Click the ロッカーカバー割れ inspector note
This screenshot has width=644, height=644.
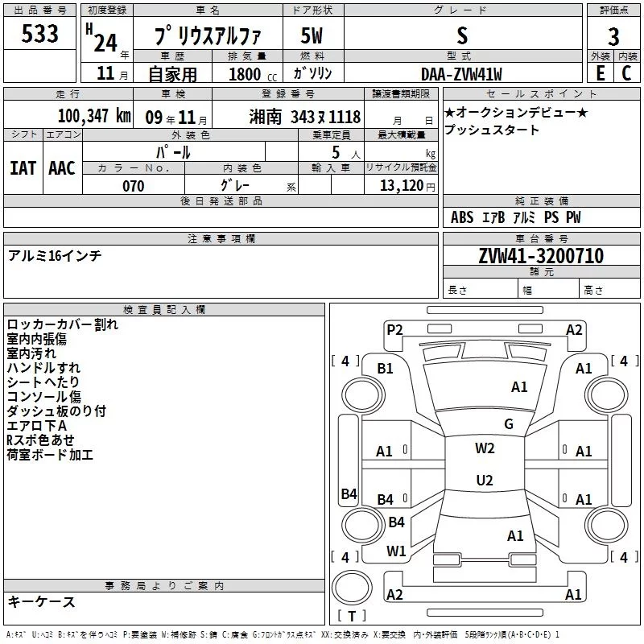63,324
